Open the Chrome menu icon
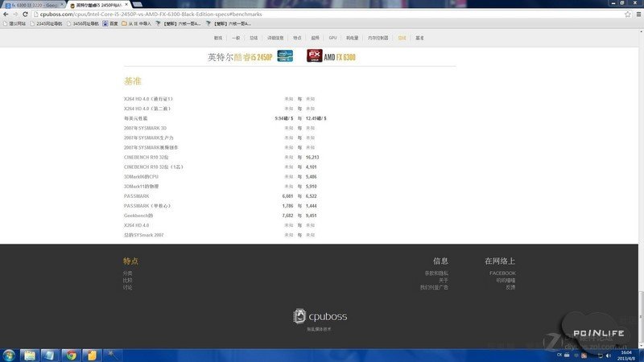 [638, 14]
